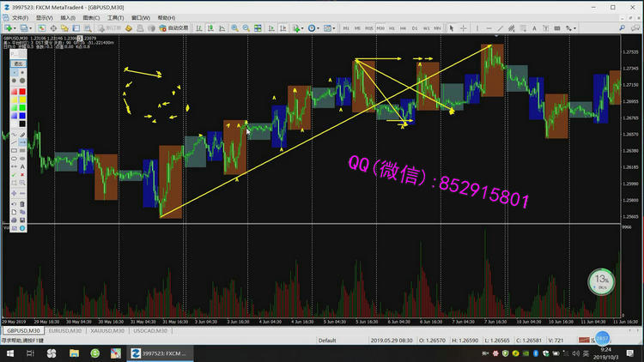Viewport: 644px width, 362px height.
Task: Switch to the EURUSD,M30 chart tab
Action: coord(65,330)
